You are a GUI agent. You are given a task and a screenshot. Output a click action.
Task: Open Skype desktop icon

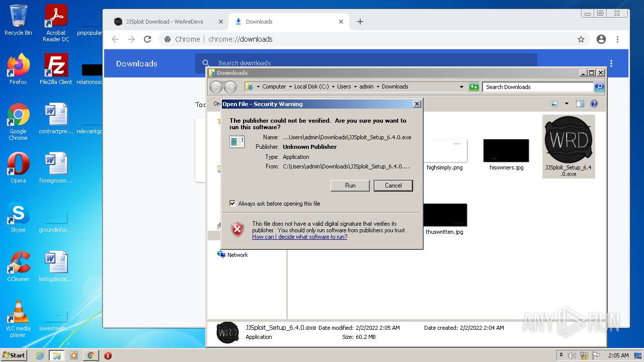[x=18, y=217]
